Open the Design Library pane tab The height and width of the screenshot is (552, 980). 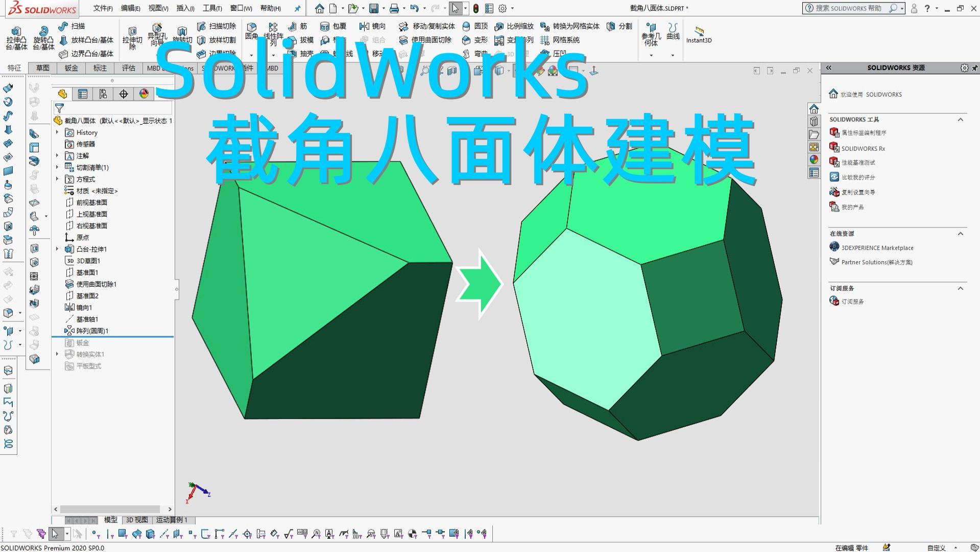(x=814, y=122)
